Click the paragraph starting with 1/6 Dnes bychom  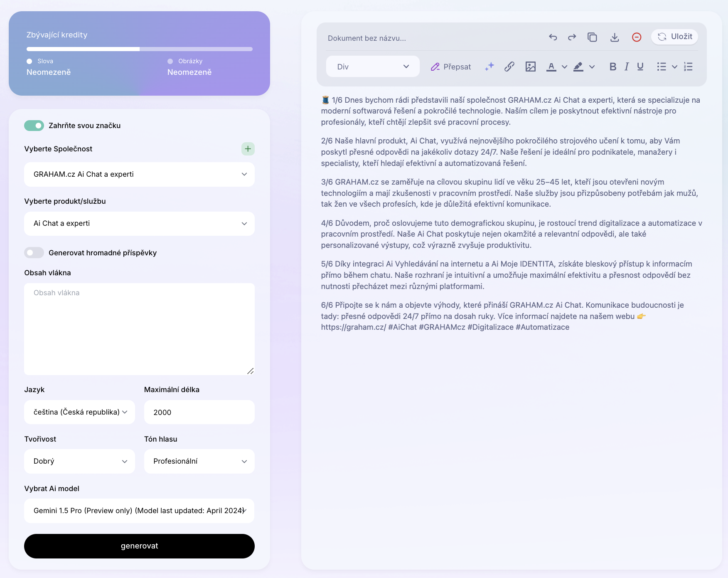coord(512,111)
